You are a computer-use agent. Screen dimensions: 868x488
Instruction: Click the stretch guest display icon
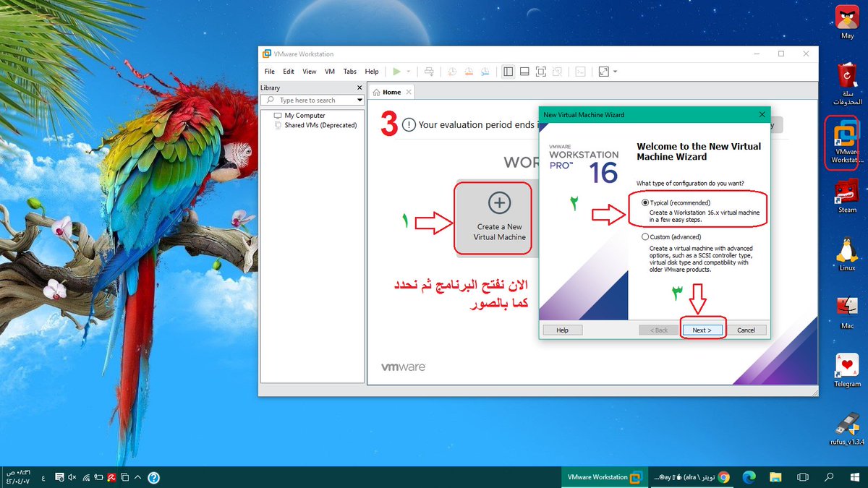tap(603, 72)
